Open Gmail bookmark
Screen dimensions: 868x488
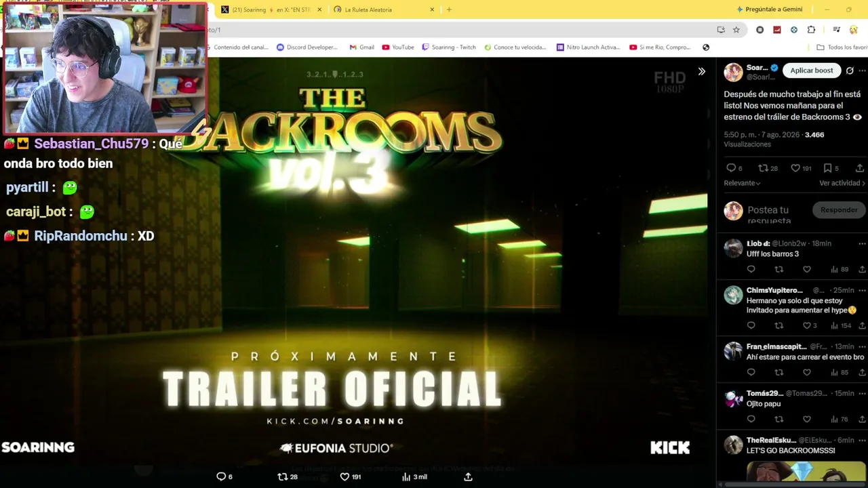[x=361, y=47]
